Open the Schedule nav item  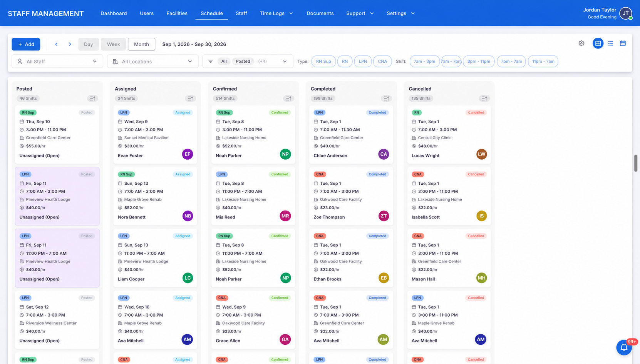(x=212, y=13)
